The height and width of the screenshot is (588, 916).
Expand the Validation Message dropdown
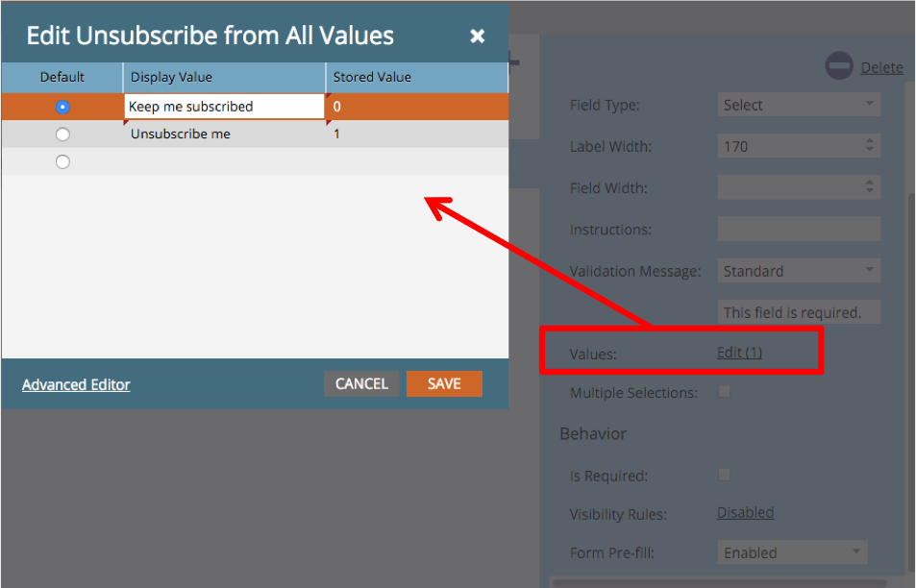pos(798,271)
